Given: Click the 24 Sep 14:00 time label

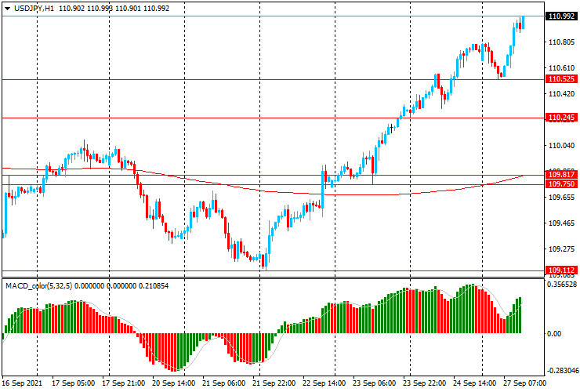Looking at the screenshot, I should 475,383.
